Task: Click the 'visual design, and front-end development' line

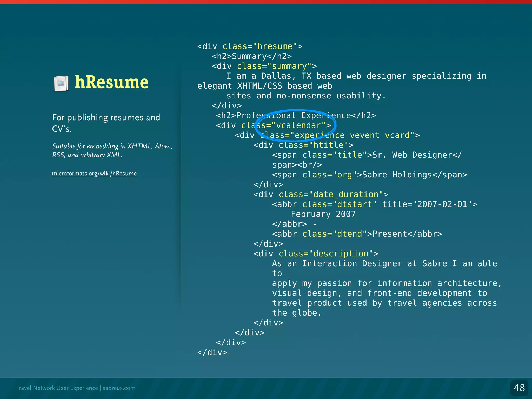Action: [x=380, y=293]
